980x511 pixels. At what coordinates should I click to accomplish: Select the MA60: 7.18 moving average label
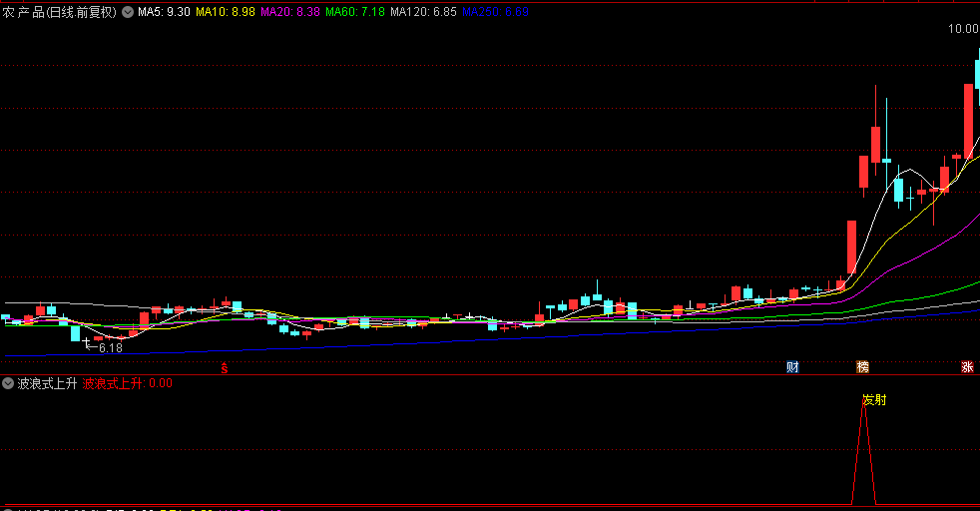pyautogui.click(x=355, y=12)
